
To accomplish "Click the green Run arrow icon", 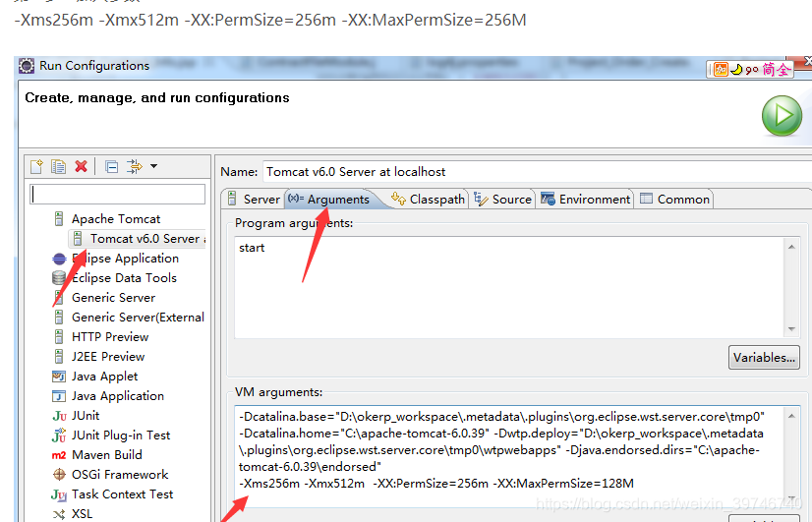I will tap(782, 115).
